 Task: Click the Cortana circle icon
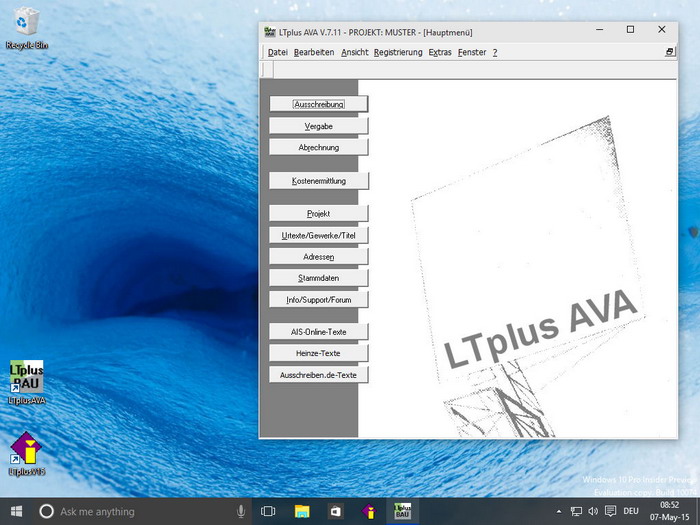(x=46, y=512)
